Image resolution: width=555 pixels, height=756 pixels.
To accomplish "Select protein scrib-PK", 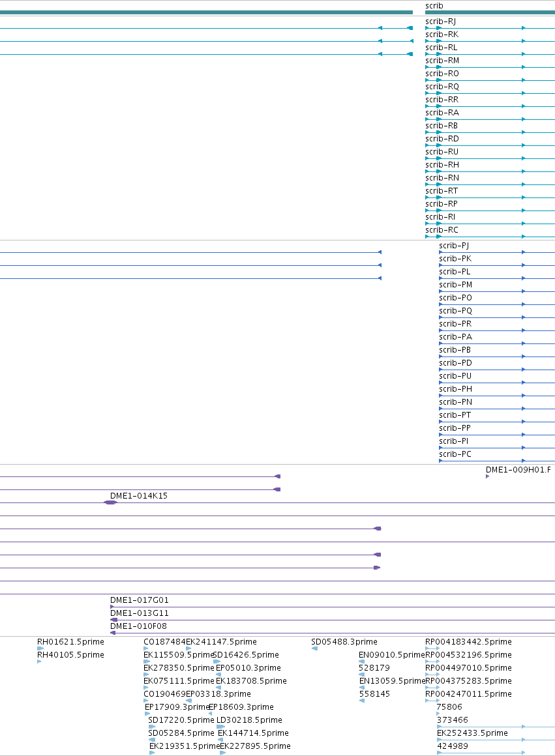I will (455, 259).
